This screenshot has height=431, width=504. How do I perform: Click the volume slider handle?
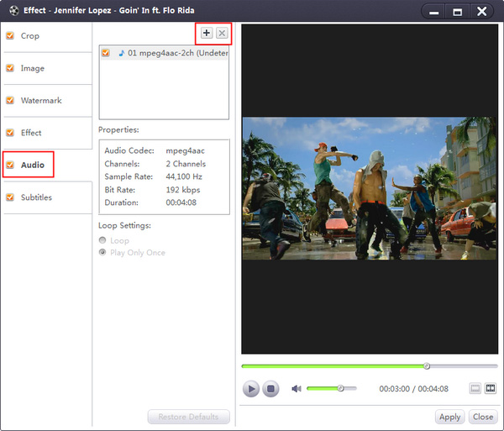340,388
